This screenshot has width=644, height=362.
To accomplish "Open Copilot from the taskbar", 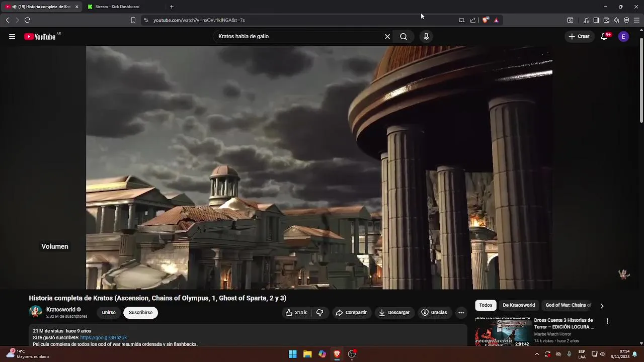I will tap(322, 354).
